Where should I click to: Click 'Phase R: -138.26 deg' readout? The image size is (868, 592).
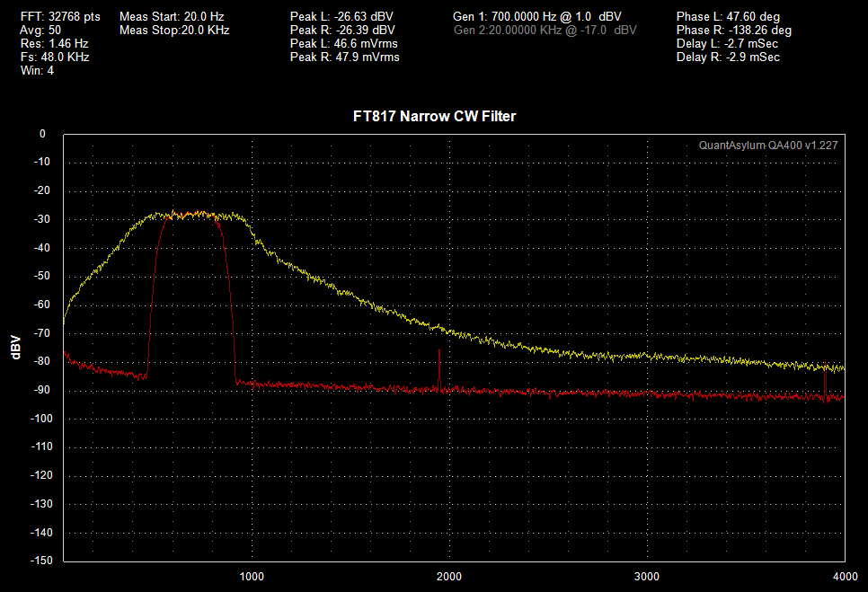click(734, 30)
